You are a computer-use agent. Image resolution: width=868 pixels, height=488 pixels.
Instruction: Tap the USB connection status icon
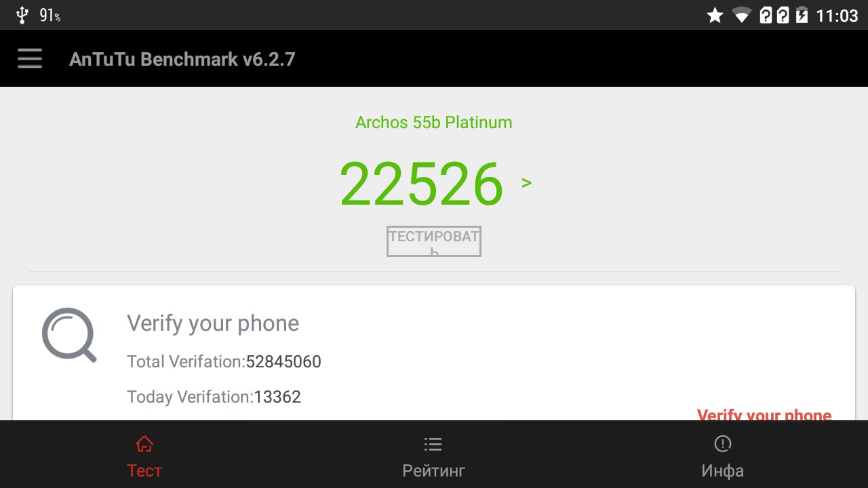(x=22, y=15)
